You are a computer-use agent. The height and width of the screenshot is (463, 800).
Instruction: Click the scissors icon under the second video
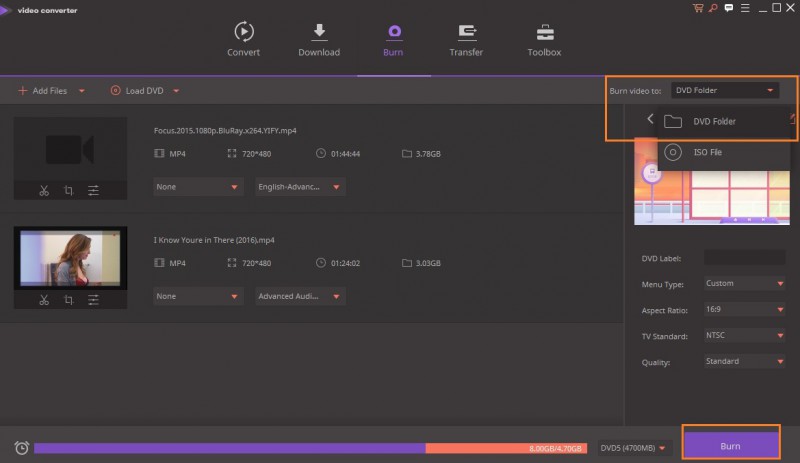44,299
